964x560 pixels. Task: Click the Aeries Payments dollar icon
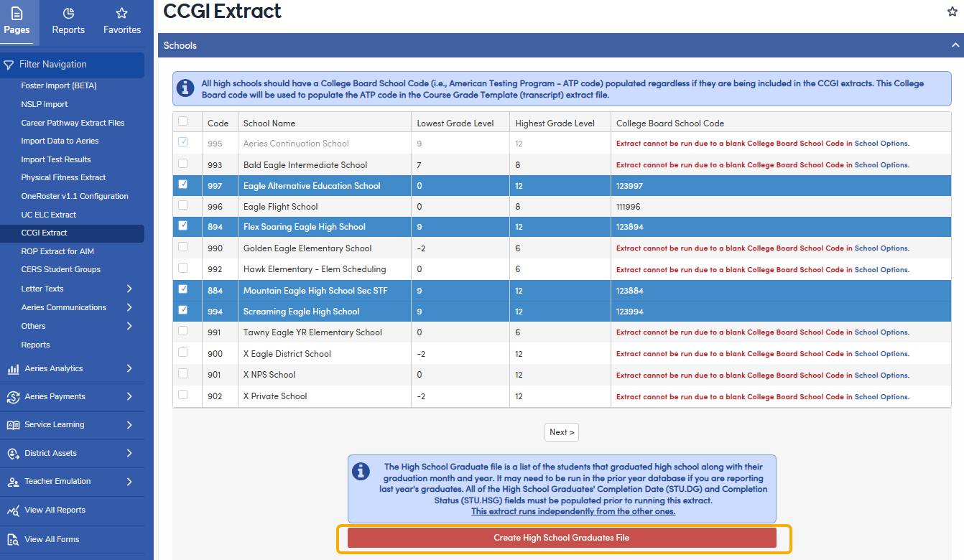point(13,397)
